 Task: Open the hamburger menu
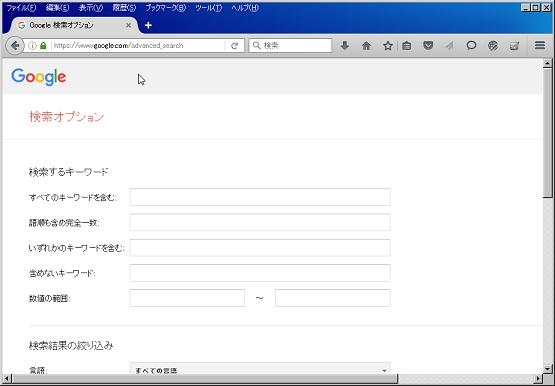[540, 45]
